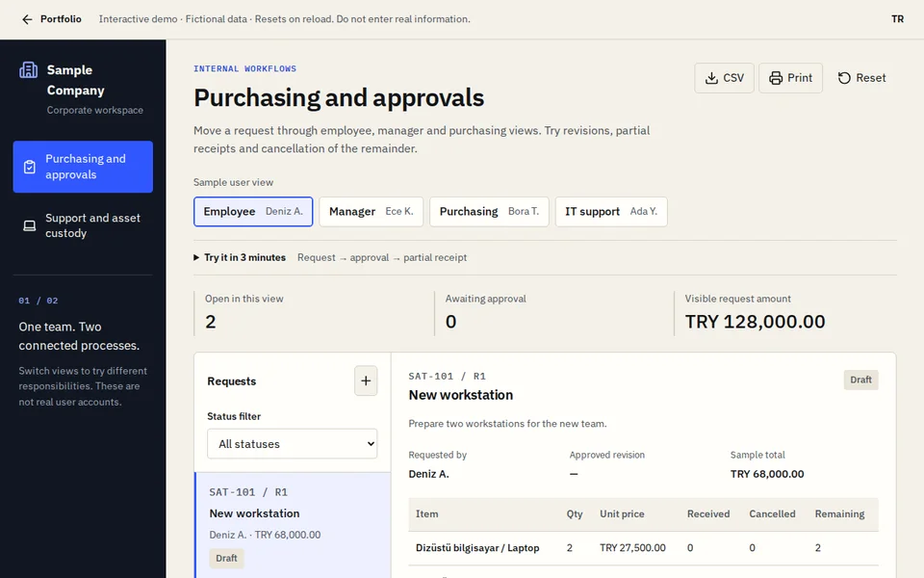Switch to Employee Deniz A. view
924x578 pixels.
click(253, 212)
